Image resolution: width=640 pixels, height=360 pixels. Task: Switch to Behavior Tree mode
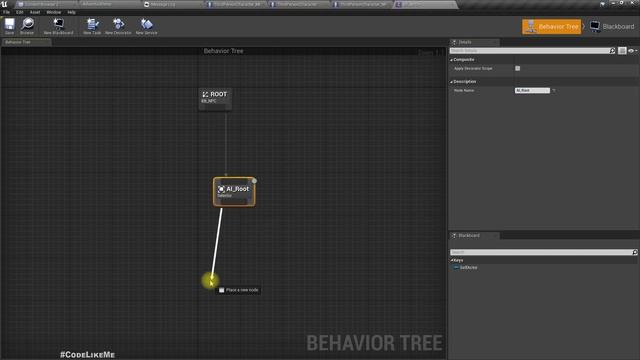pyautogui.click(x=551, y=27)
